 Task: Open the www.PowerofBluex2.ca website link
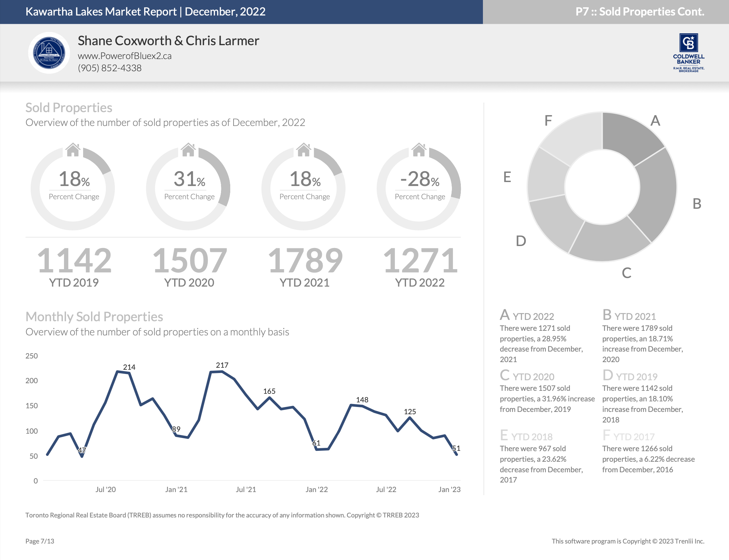click(125, 56)
